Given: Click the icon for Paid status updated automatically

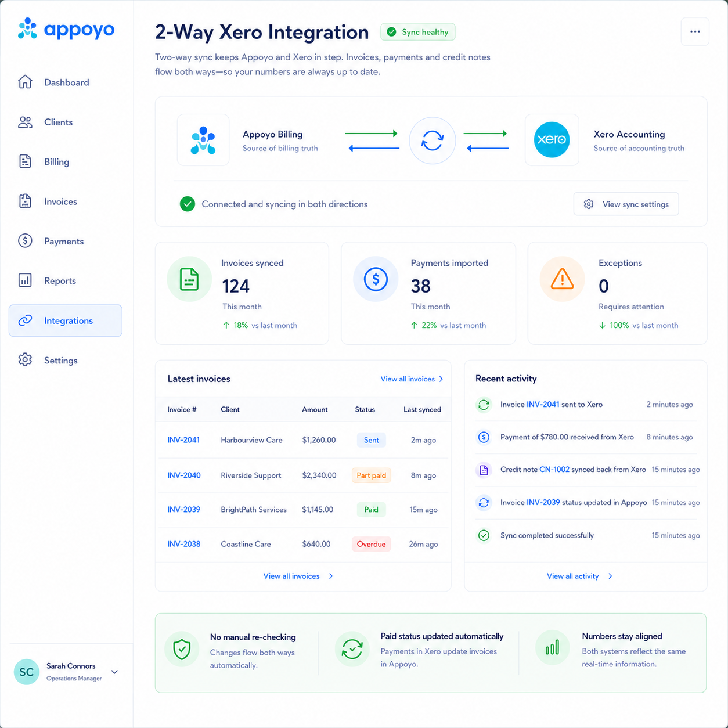Looking at the screenshot, I should [x=352, y=649].
